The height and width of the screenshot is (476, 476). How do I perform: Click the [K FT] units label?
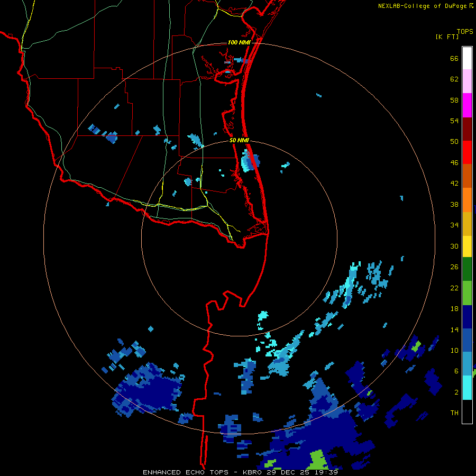pos(447,37)
